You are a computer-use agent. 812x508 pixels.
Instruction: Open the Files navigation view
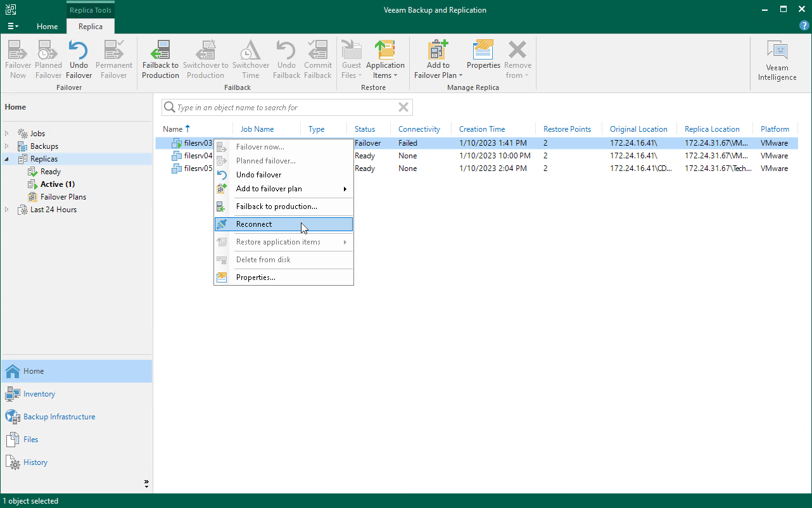pyautogui.click(x=76, y=440)
